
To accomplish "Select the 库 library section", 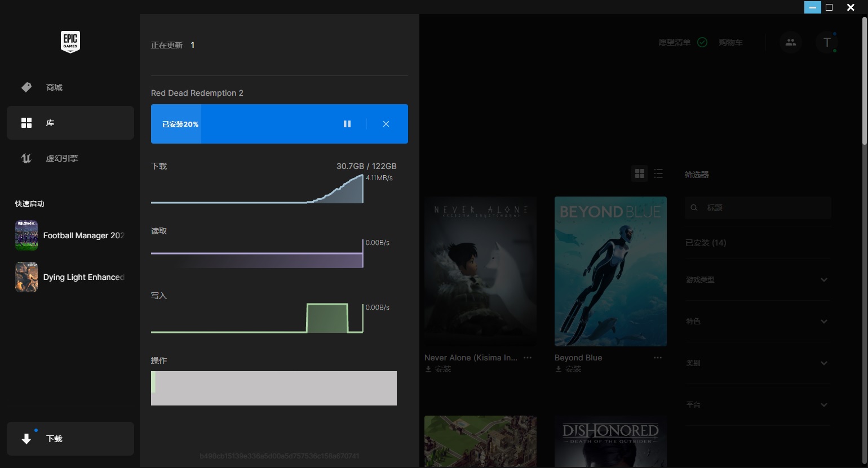I will (70, 123).
